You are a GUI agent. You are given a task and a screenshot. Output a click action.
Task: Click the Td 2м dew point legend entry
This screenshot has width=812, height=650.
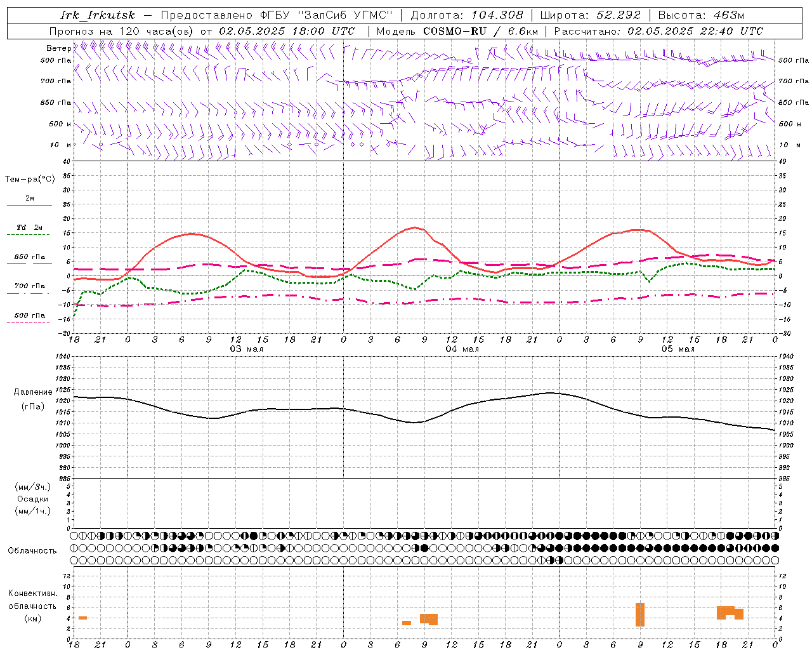coord(30,227)
